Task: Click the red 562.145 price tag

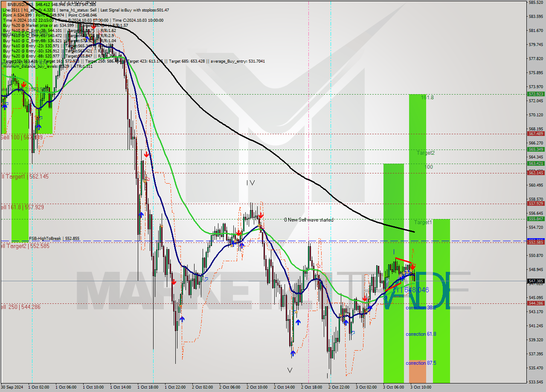Action: coord(536,173)
